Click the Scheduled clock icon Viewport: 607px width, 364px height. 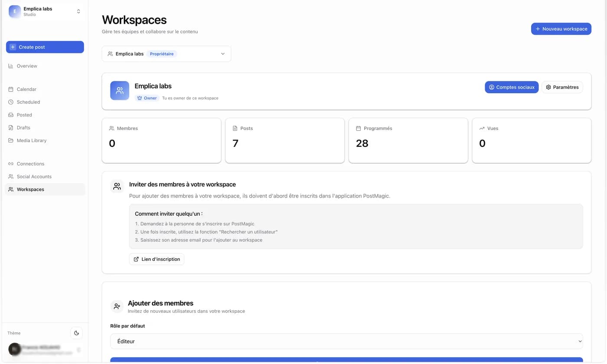click(x=11, y=102)
